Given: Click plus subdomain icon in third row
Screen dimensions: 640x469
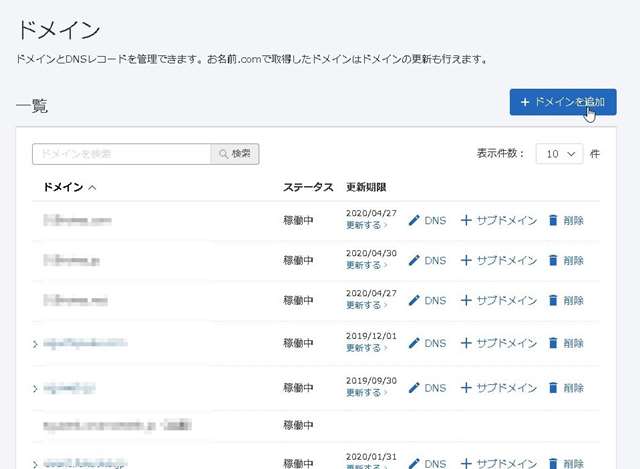Looking at the screenshot, I should pos(465,300).
